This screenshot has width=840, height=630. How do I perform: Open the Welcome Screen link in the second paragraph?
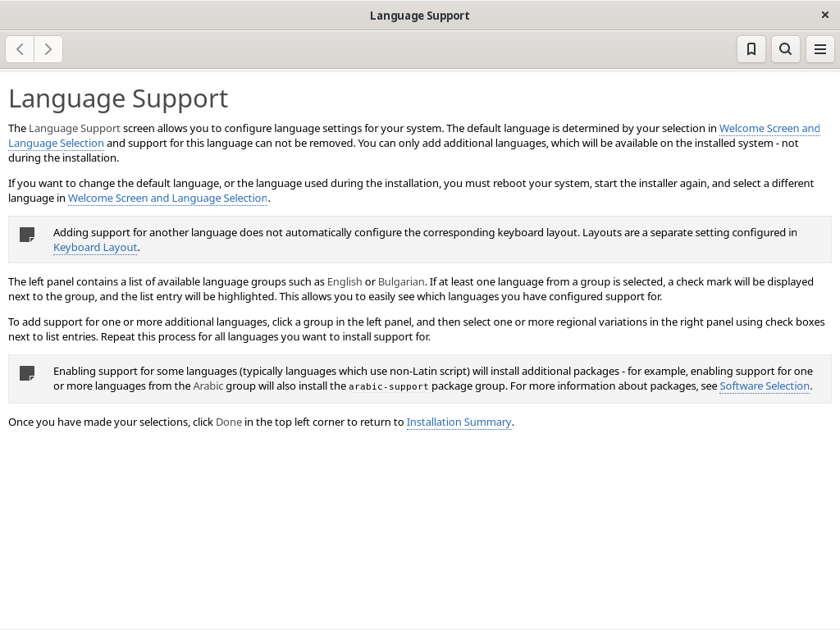coord(167,199)
